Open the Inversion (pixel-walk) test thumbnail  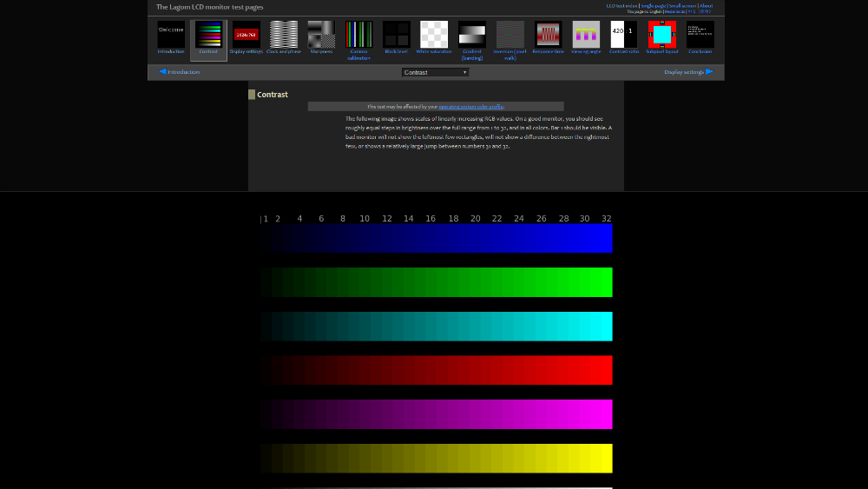[x=510, y=35]
